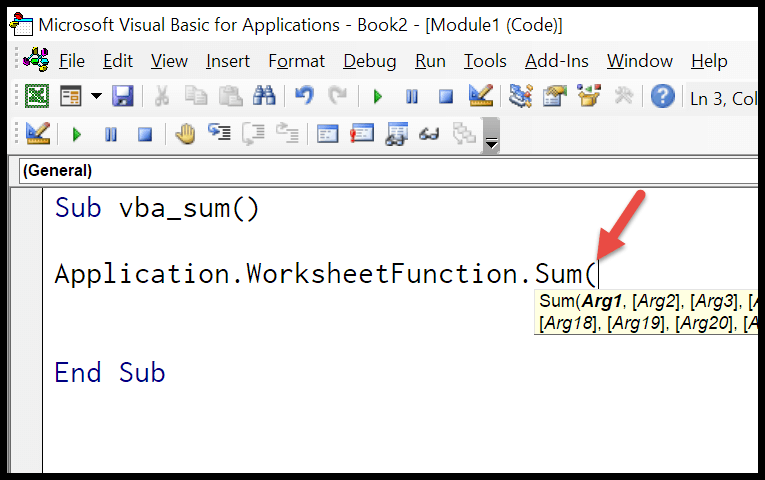This screenshot has width=765, height=480.
Task: Open the Insert object dropdown arrow
Action: [x=97, y=96]
